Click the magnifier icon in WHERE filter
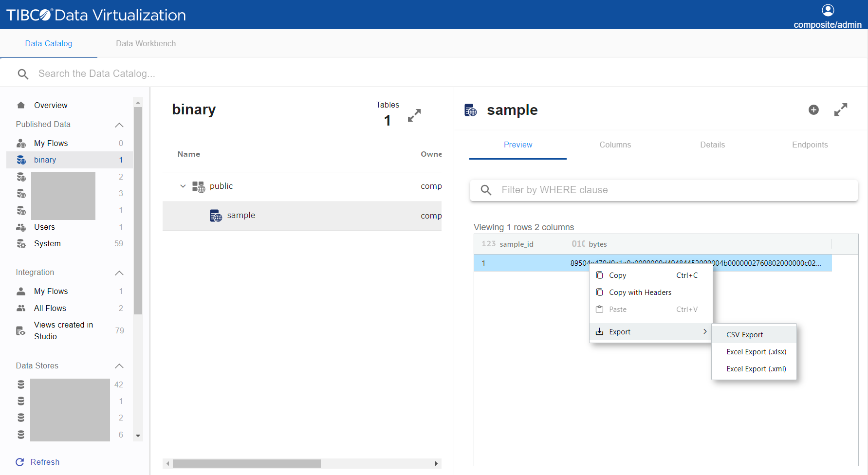Screen dimensions: 868x475 pyautogui.click(x=486, y=190)
